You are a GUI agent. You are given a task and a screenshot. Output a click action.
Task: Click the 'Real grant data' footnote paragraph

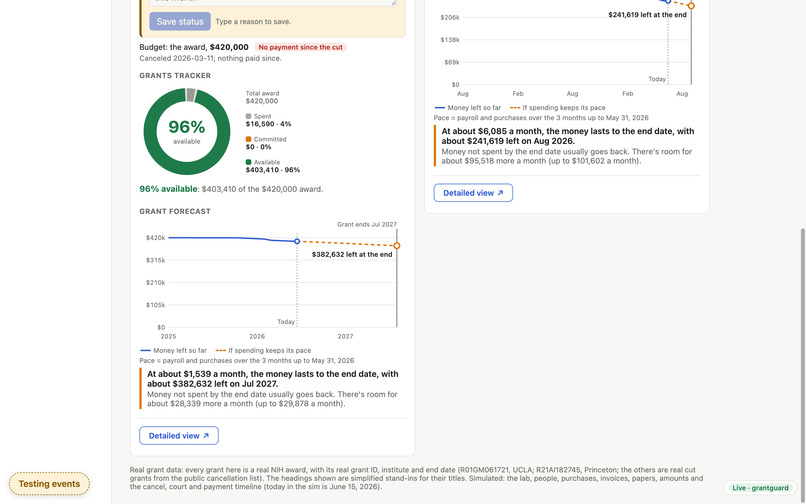[416, 478]
